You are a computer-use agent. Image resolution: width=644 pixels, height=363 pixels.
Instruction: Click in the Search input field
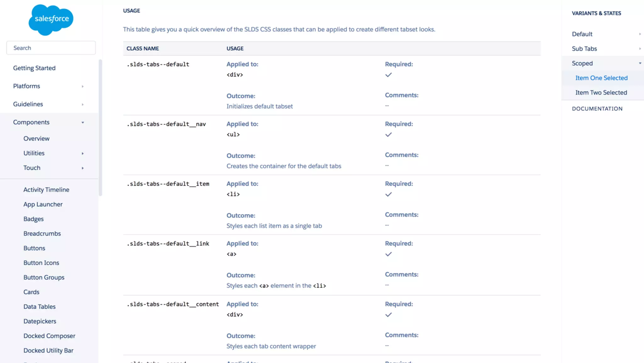coord(51,48)
